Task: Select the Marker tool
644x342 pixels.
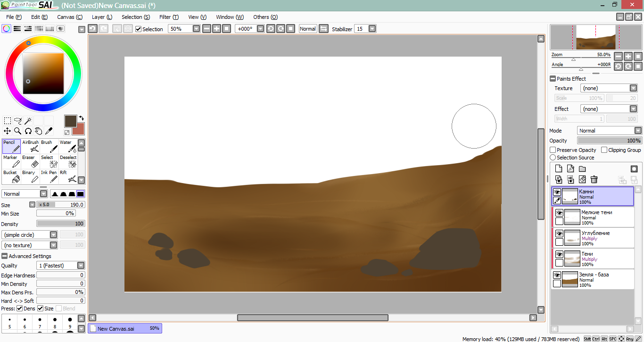Action: tap(12, 162)
